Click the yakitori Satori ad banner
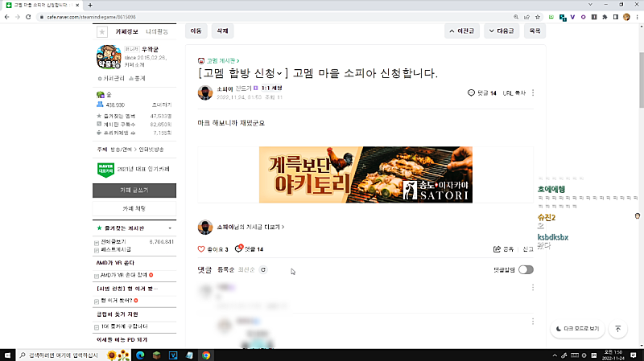Screen dimensions: 644x361 (x=365, y=174)
